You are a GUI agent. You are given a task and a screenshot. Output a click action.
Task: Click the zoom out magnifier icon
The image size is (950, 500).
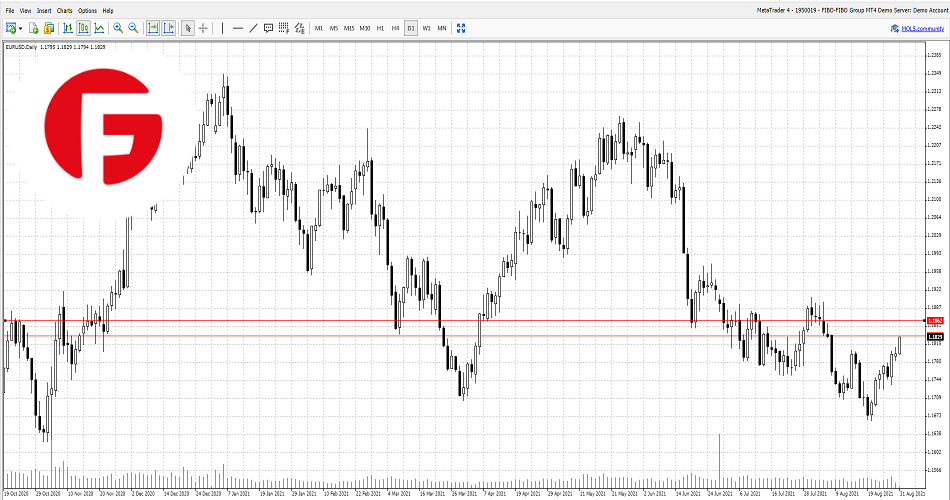tap(133, 28)
